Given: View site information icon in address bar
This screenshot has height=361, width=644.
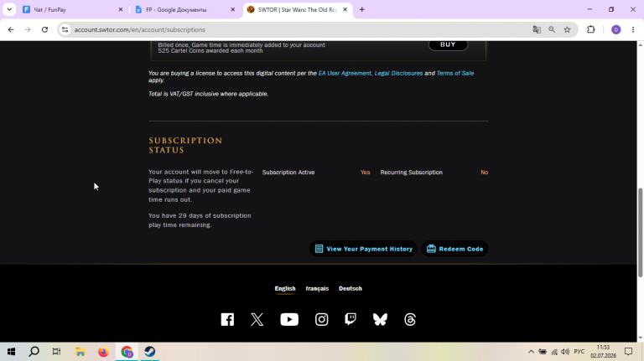Looking at the screenshot, I should pos(65,29).
